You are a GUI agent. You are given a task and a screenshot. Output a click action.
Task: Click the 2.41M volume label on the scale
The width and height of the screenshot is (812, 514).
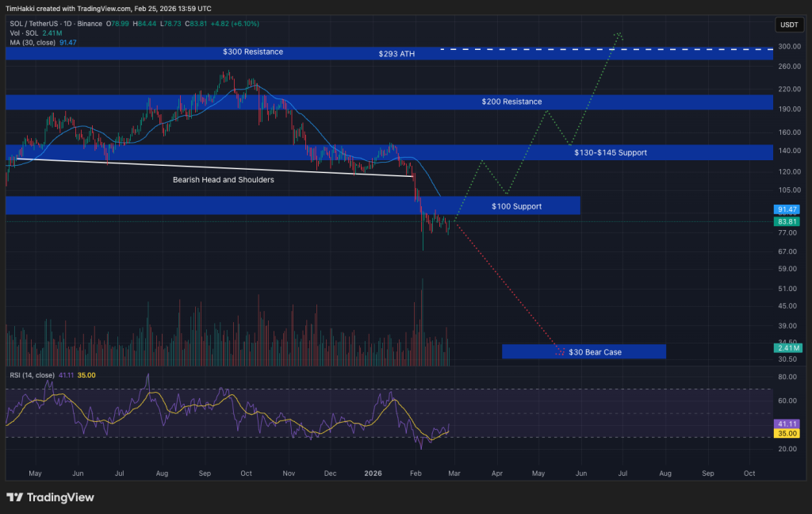[x=786, y=347]
